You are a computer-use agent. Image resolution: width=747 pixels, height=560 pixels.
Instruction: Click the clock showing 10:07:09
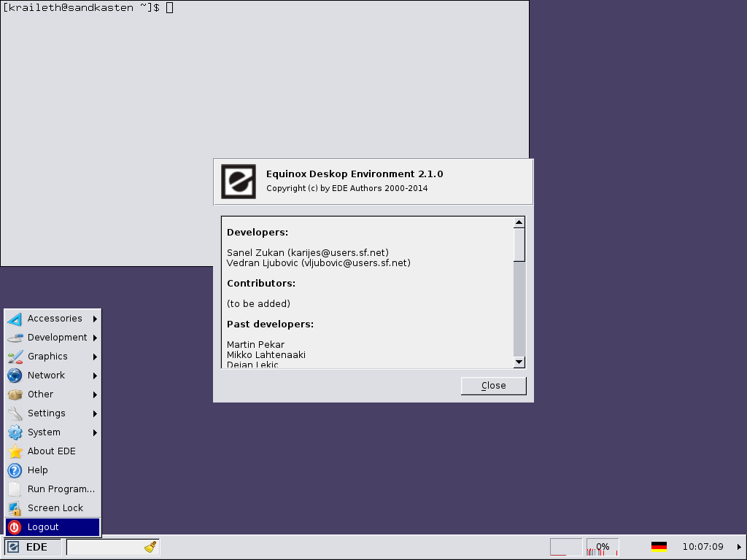coord(703,547)
